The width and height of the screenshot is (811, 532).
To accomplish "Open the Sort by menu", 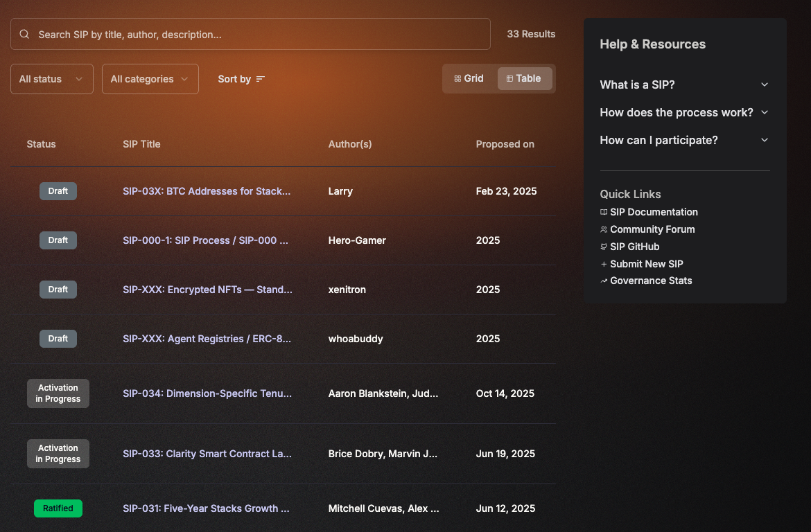I will (x=241, y=79).
